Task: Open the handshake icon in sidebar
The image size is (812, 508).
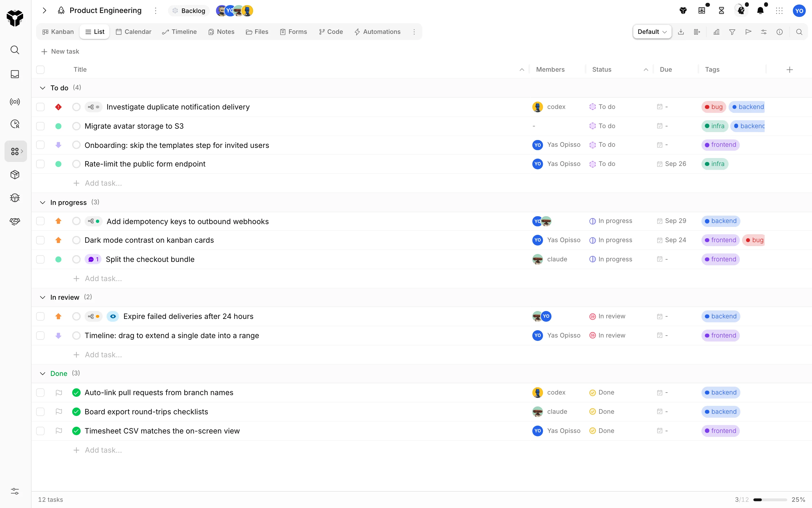Action: pos(15,222)
